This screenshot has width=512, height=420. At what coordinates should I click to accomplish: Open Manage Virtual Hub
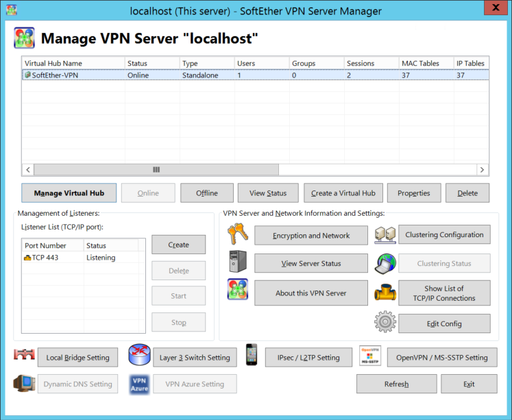(x=69, y=193)
